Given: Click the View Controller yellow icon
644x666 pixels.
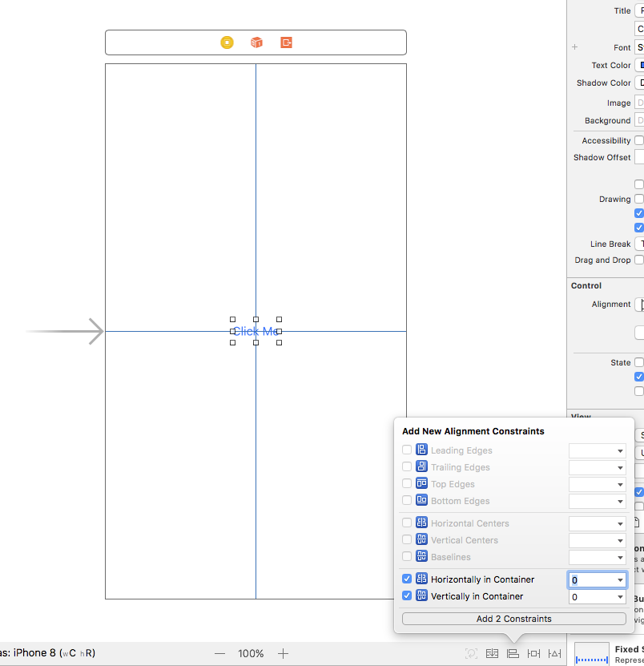Looking at the screenshot, I should tap(227, 42).
